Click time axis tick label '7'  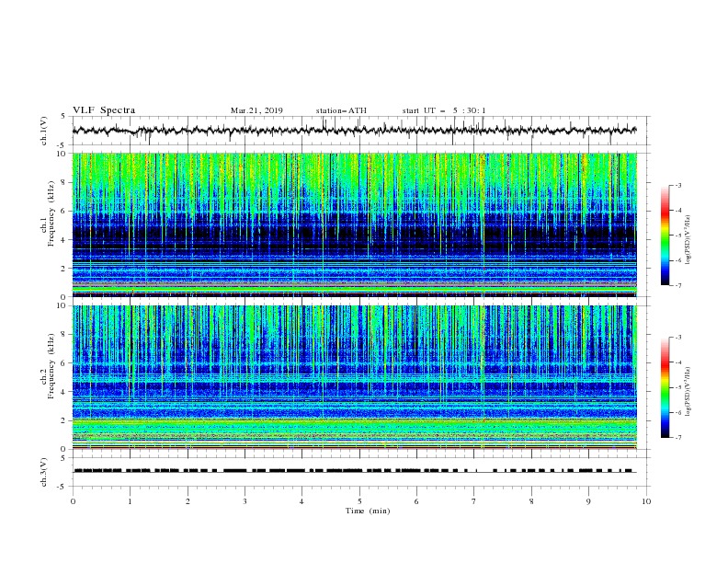point(474,501)
